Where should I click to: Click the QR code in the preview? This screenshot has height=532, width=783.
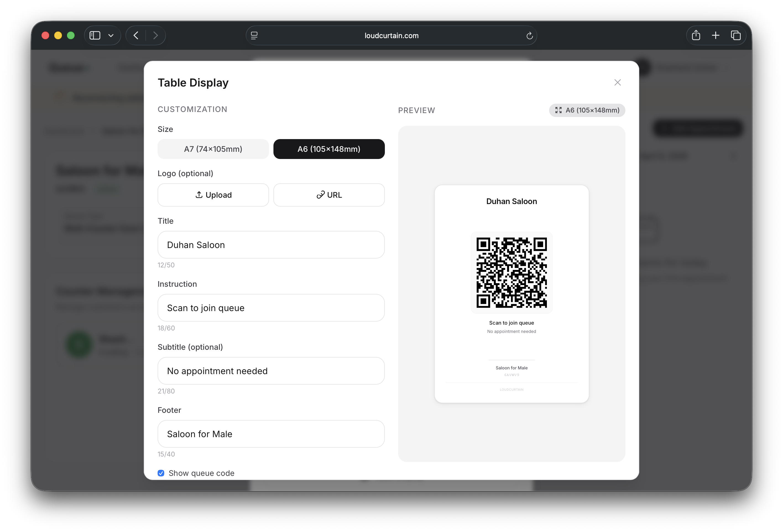pyautogui.click(x=511, y=272)
